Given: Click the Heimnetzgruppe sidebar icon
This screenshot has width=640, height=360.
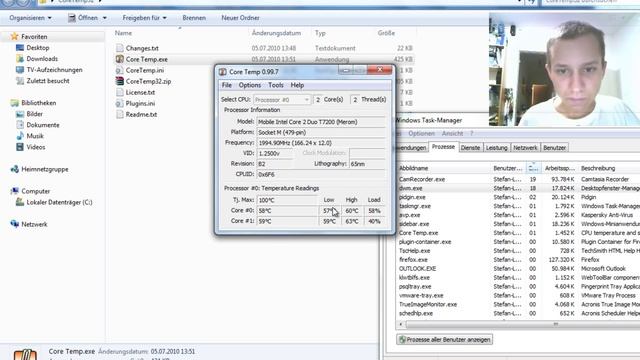Looking at the screenshot, I should 15,169.
